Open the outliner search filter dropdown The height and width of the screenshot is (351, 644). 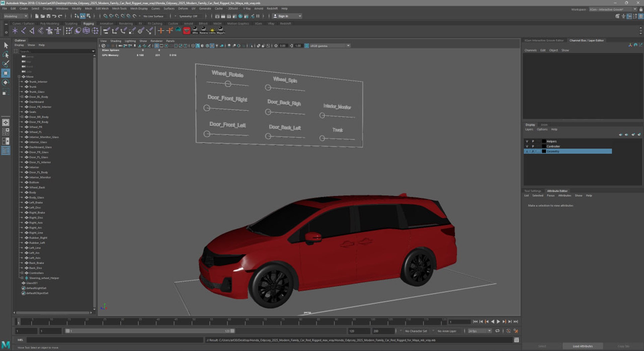point(93,51)
